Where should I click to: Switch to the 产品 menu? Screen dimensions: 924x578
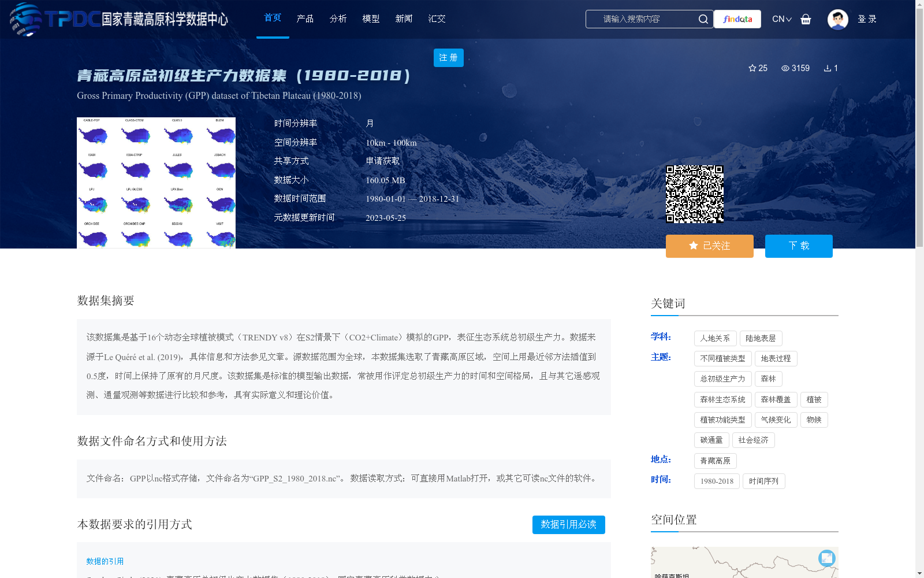coord(305,18)
